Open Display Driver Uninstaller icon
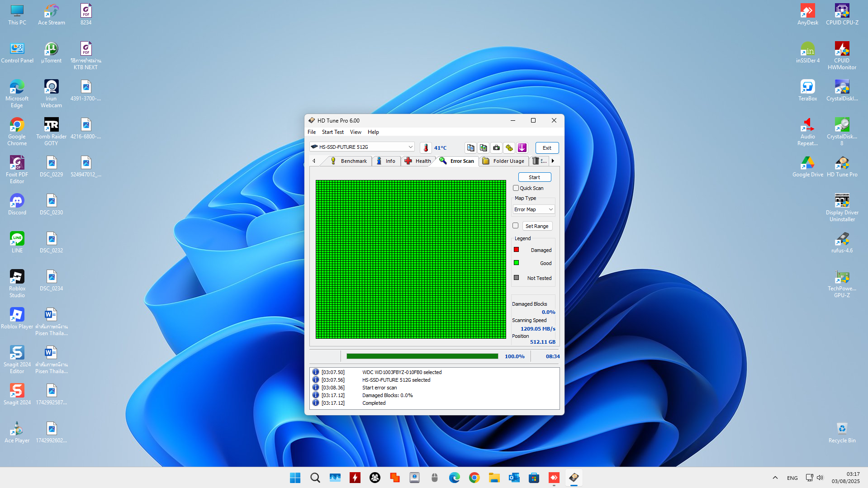The height and width of the screenshot is (488, 868). (842, 208)
